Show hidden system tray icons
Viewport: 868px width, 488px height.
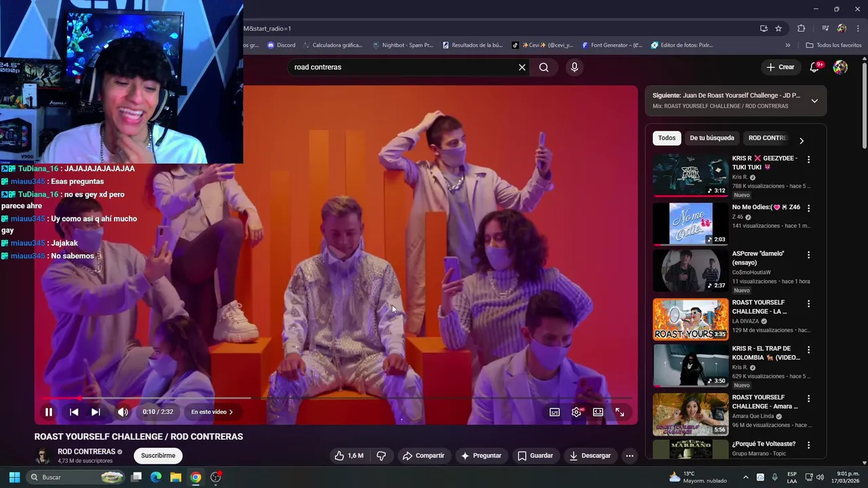point(746,477)
